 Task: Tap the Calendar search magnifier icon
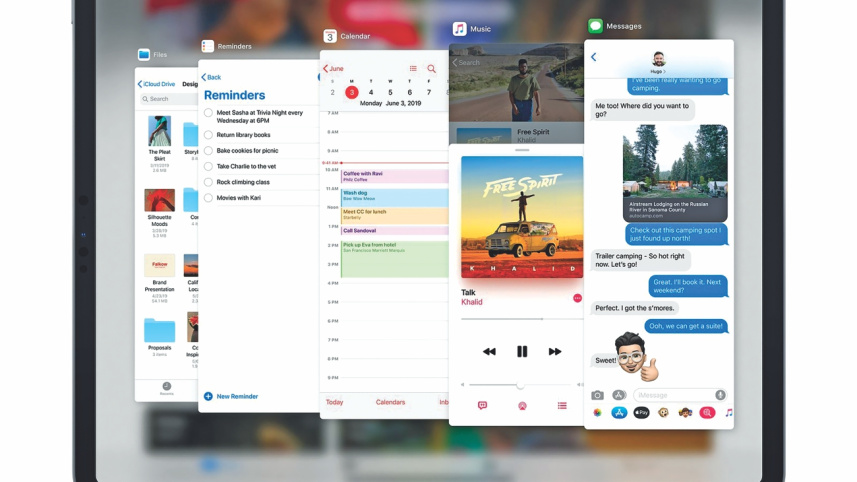pos(431,69)
